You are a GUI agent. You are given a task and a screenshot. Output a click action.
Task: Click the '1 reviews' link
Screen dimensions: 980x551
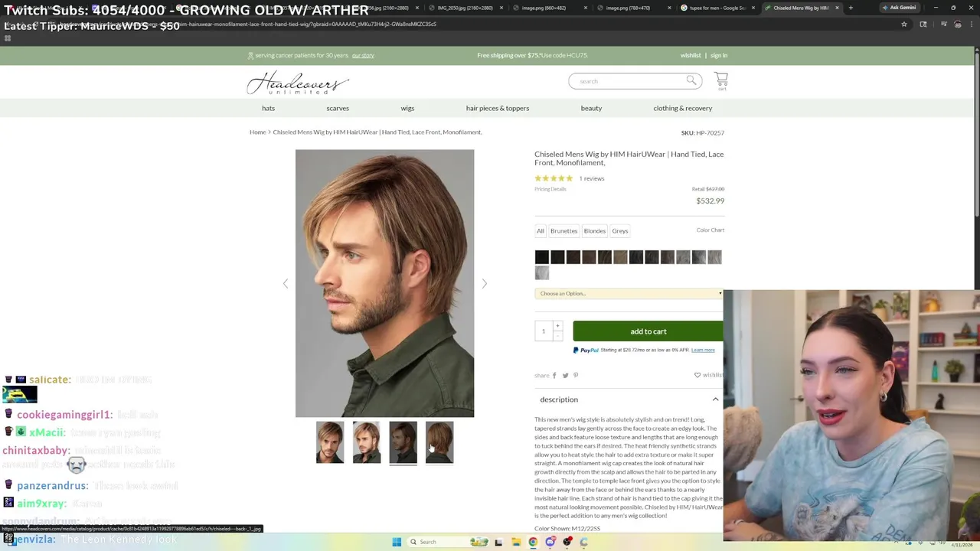[x=592, y=178]
